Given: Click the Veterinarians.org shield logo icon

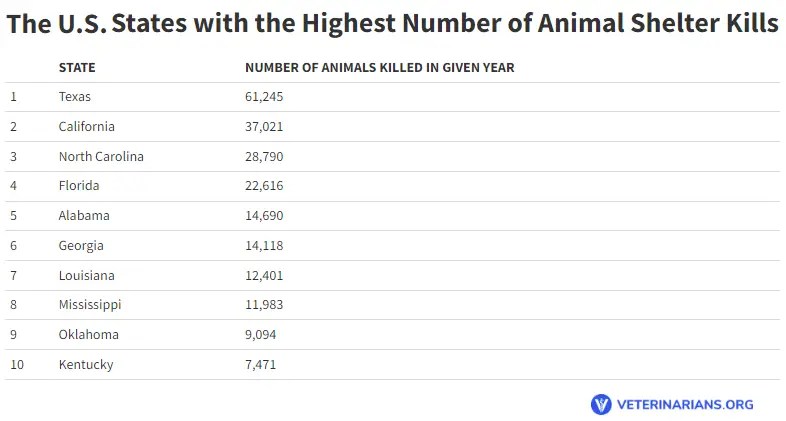Looking at the screenshot, I should pos(601,404).
